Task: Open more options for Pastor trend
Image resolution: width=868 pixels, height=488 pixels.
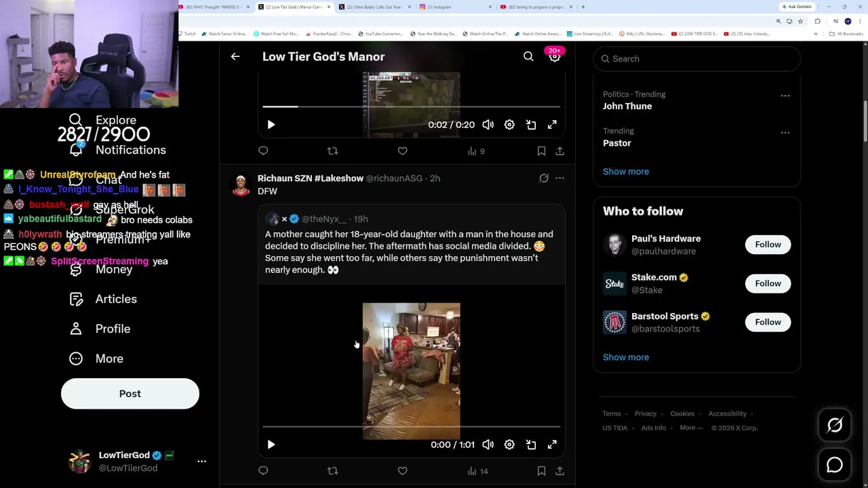Action: click(785, 132)
